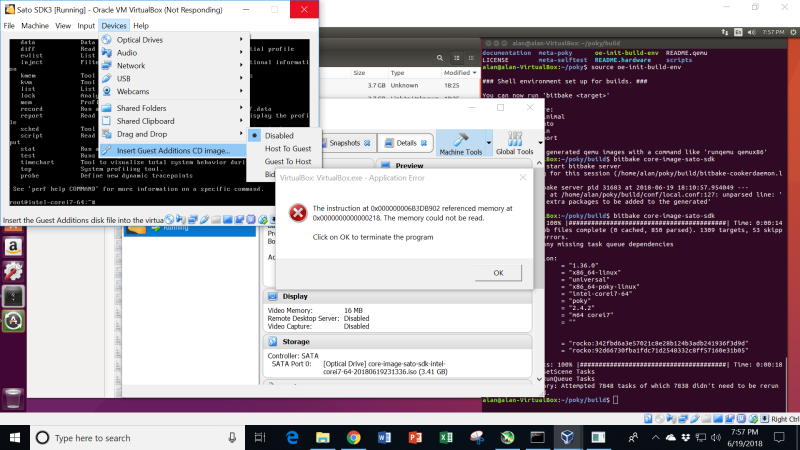Viewport: 800px width, 450px height.
Task: Click the Type column header in file manager
Action: coord(397,73)
